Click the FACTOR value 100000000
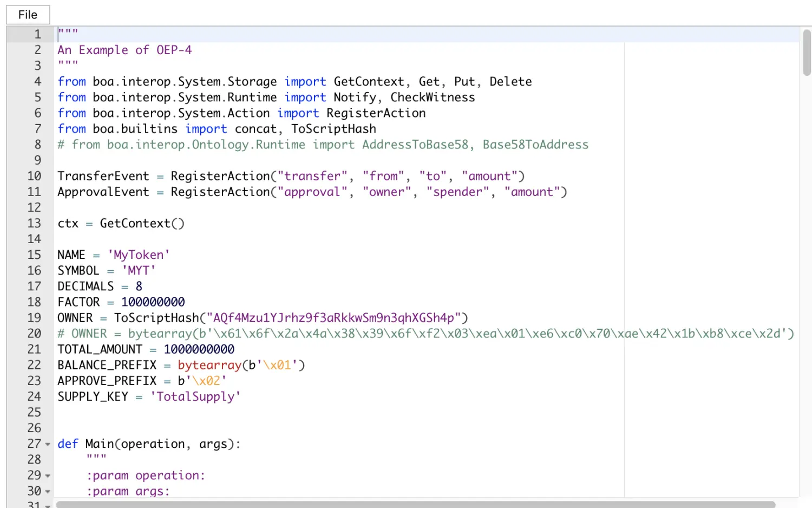 (153, 302)
